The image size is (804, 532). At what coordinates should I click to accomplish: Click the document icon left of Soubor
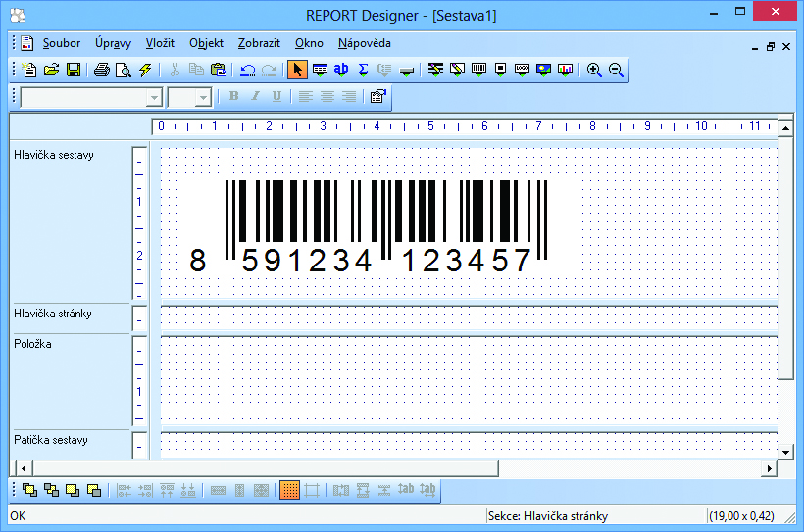pyautogui.click(x=27, y=43)
